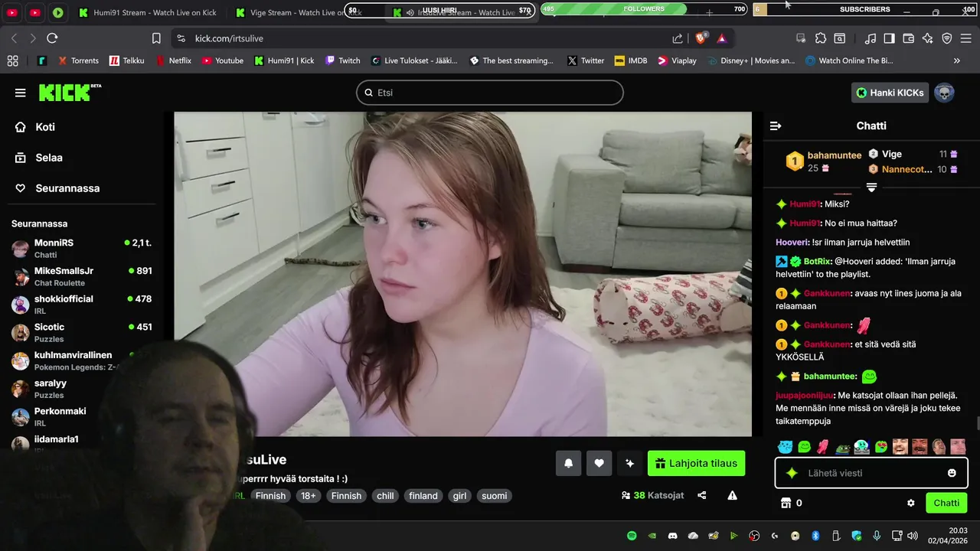Select the 18+ tag

tap(309, 496)
